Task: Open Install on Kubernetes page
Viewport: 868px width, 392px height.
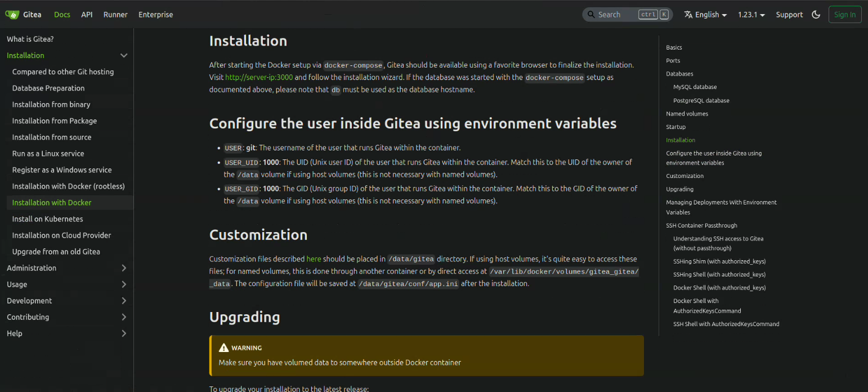Action: coord(48,219)
